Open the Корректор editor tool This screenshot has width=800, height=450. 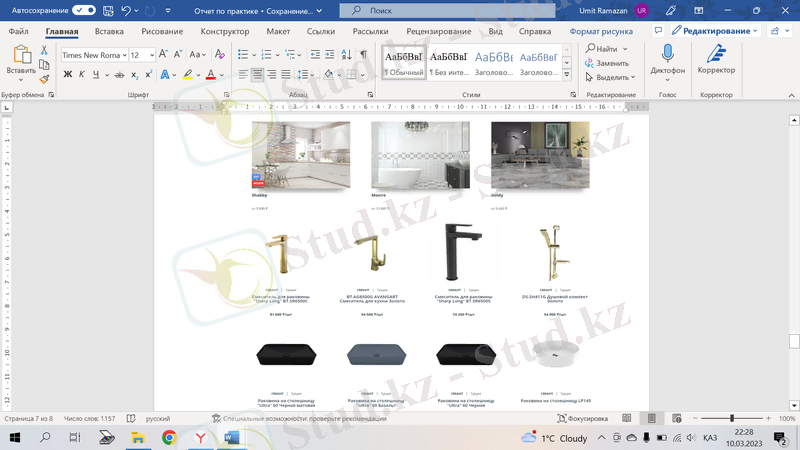tap(716, 60)
